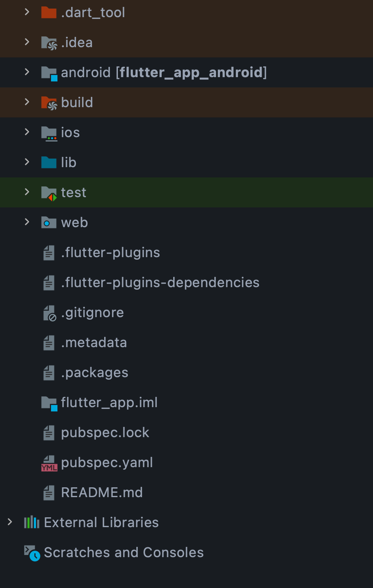Click the ios folder icon
373x588 pixels.
(49, 133)
